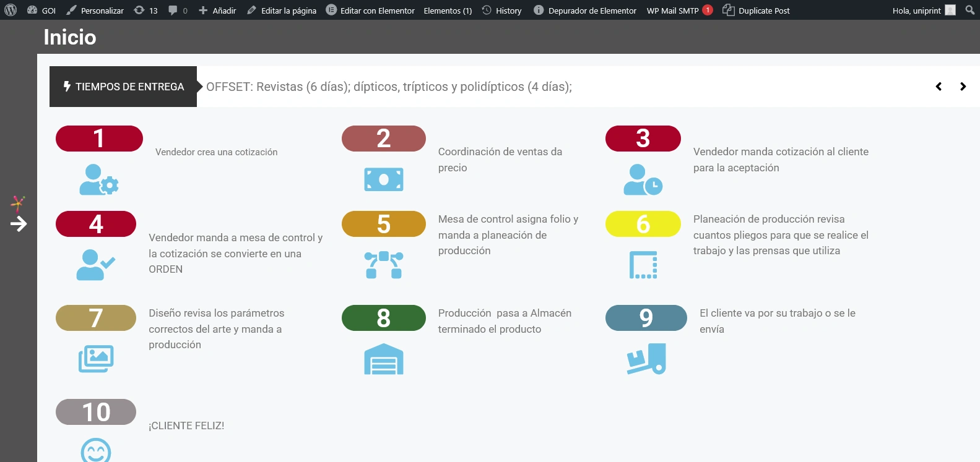This screenshot has height=462, width=980.
Task: Click the images icon under step 7
Action: (x=96, y=359)
